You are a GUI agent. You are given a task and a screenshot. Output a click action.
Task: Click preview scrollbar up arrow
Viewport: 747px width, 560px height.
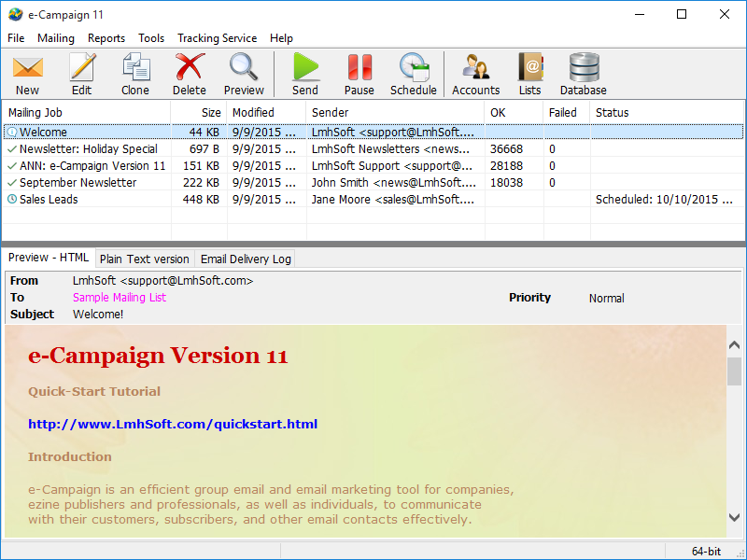(734, 345)
